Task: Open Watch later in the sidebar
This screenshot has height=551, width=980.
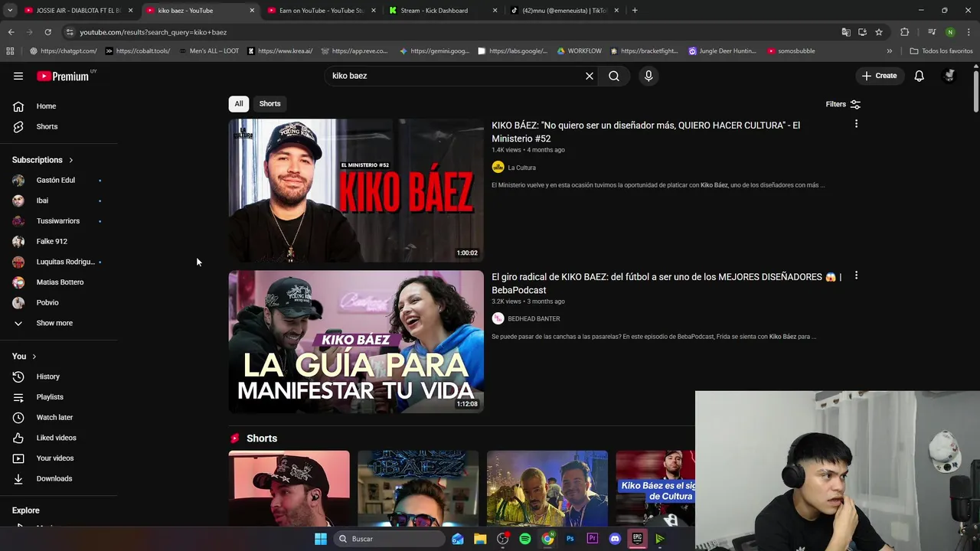Action: (x=54, y=417)
